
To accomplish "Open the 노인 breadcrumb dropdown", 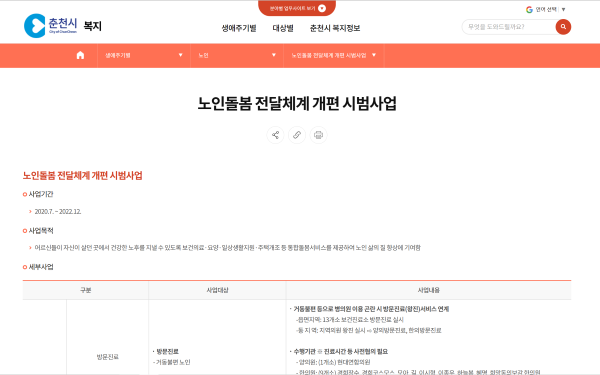I will click(237, 55).
